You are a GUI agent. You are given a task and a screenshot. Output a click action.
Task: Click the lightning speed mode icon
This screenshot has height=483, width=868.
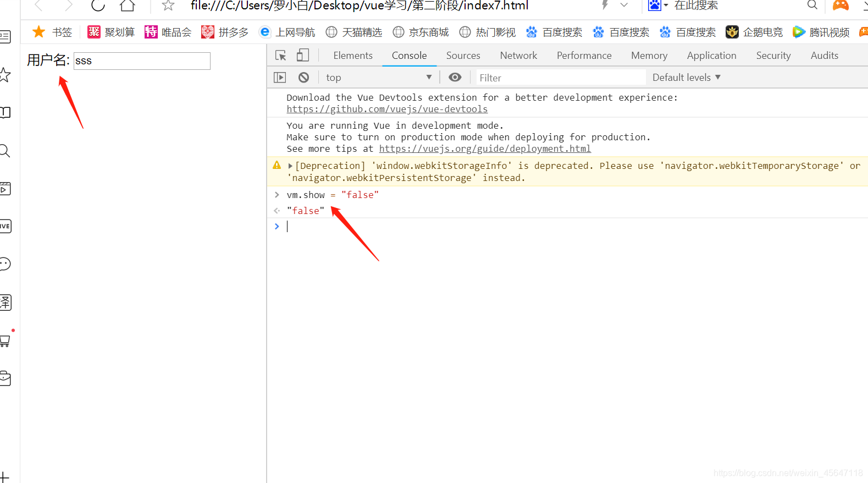click(x=605, y=5)
